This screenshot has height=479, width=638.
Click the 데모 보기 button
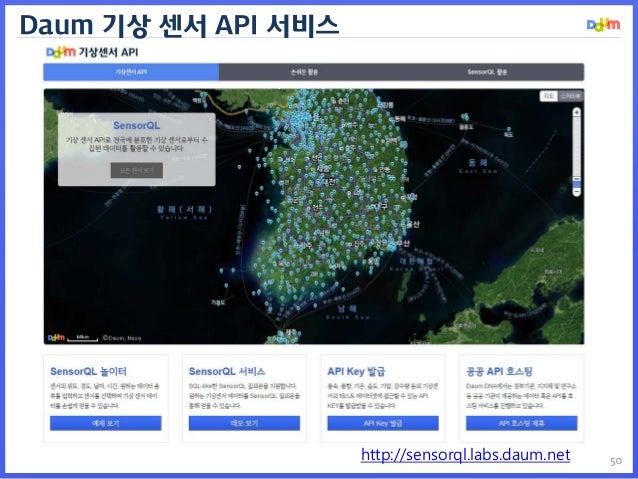tap(244, 423)
